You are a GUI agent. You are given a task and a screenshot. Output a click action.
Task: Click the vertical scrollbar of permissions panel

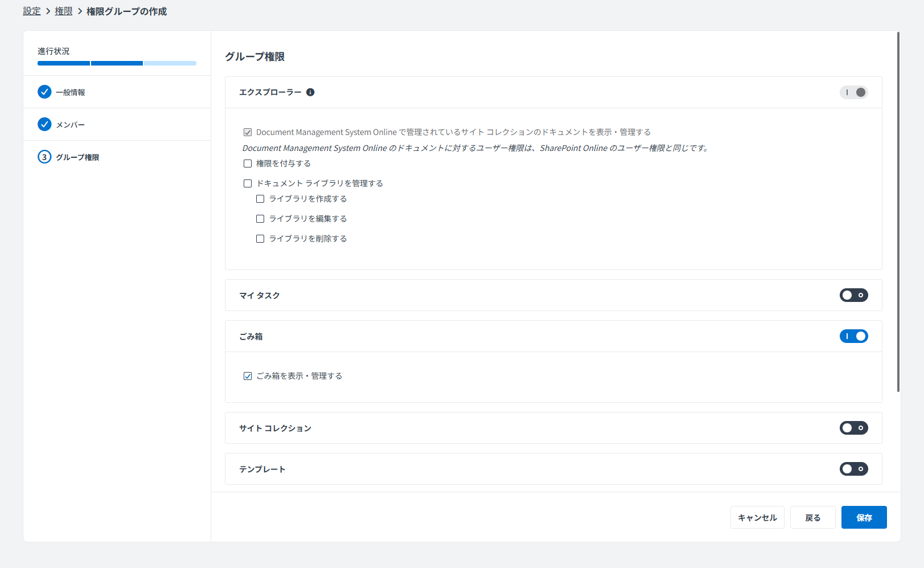coord(898,212)
